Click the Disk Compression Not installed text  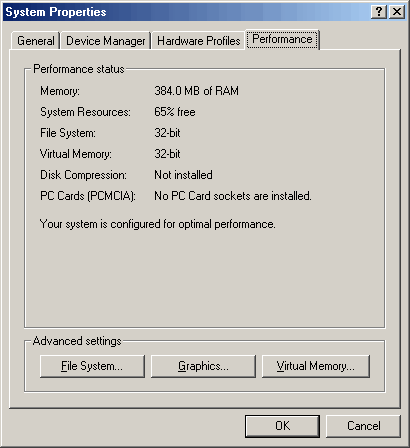(183, 175)
